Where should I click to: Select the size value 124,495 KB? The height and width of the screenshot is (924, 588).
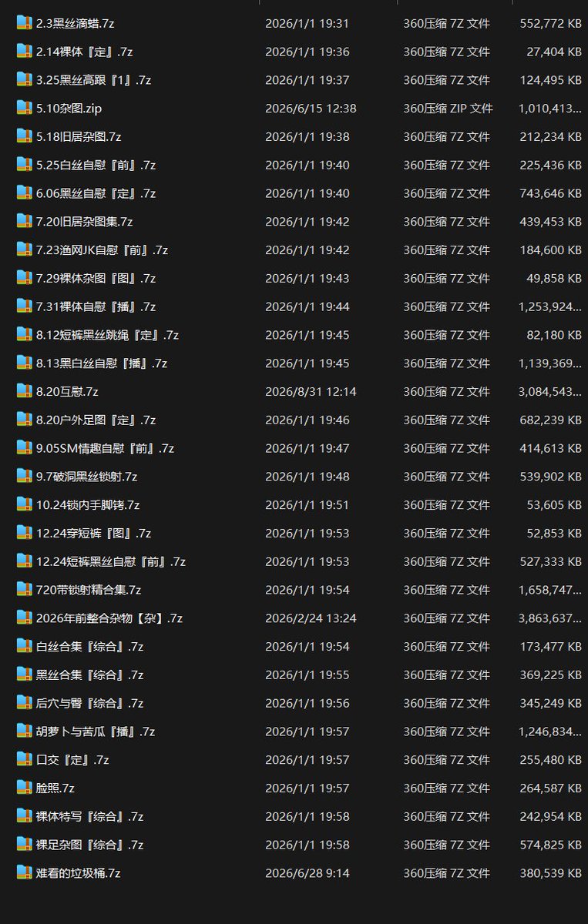click(551, 80)
